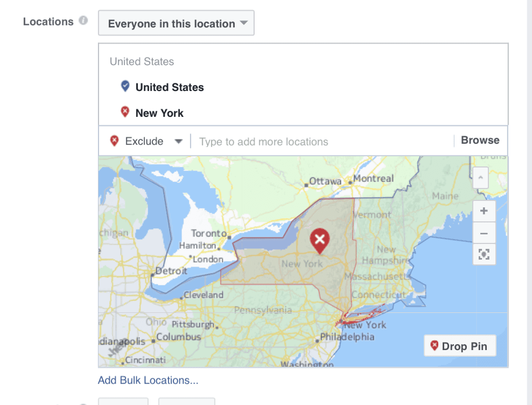Click the Browse link to pick locations
532x405 pixels.
[x=479, y=140]
